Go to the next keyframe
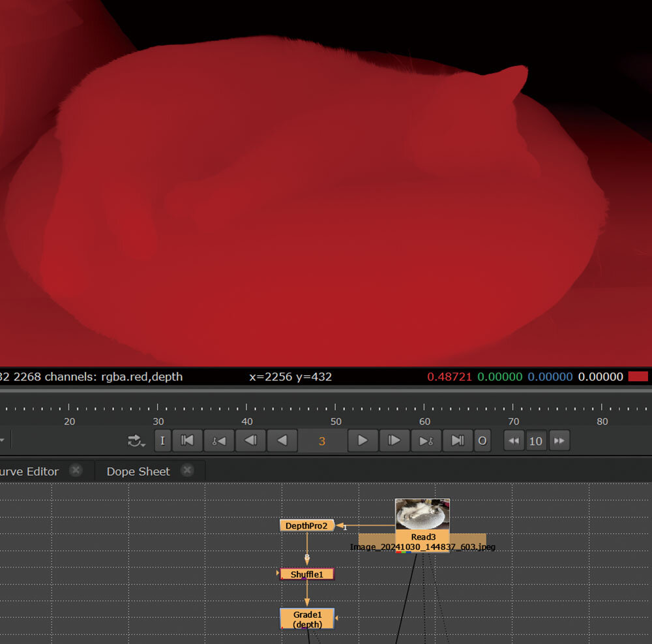 [426, 441]
